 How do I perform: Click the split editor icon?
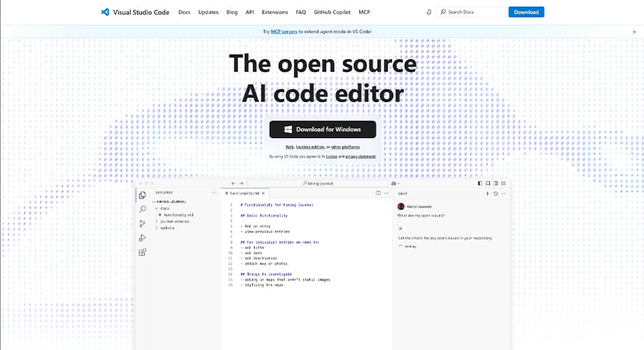pyautogui.click(x=379, y=192)
